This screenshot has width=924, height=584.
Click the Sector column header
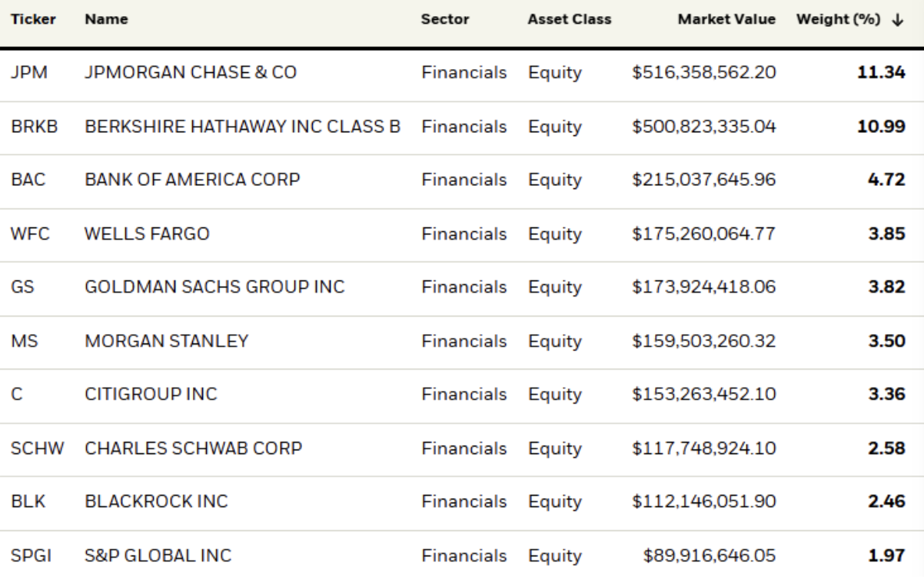[x=445, y=21]
